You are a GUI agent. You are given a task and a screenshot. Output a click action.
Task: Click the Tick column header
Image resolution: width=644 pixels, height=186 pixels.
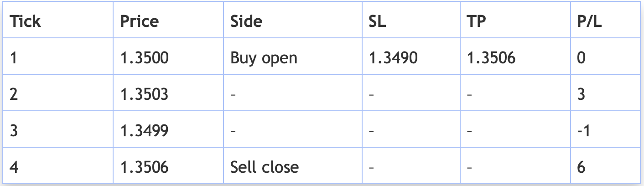click(x=25, y=21)
